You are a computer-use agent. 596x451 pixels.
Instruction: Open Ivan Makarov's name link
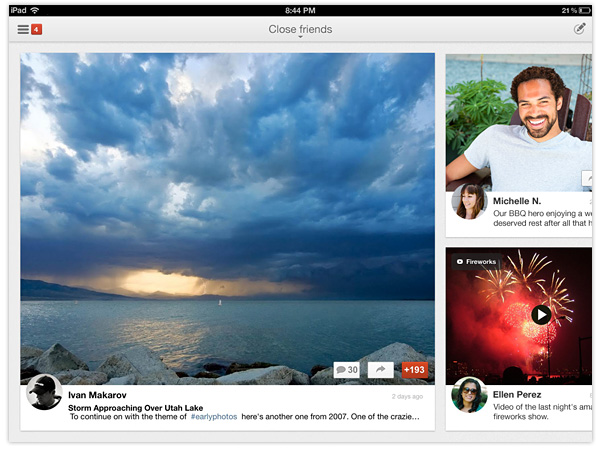pos(97,395)
